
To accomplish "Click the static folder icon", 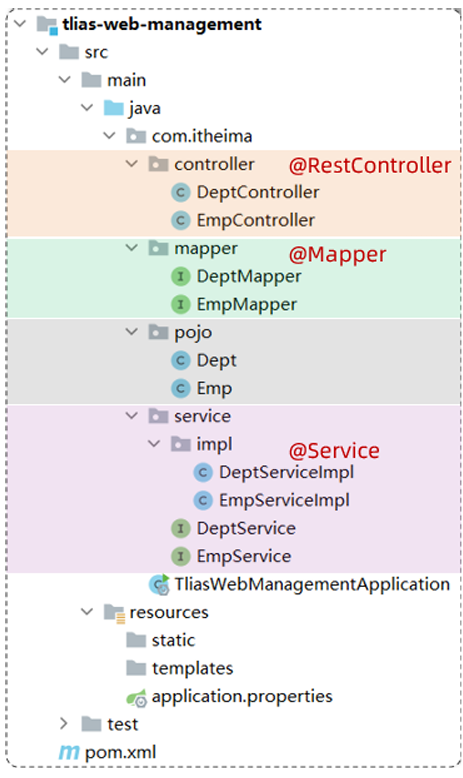I will [136, 640].
